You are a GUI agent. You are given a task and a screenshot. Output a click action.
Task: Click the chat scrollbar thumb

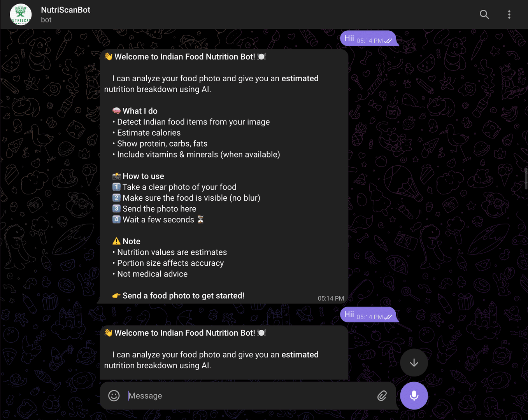526,178
